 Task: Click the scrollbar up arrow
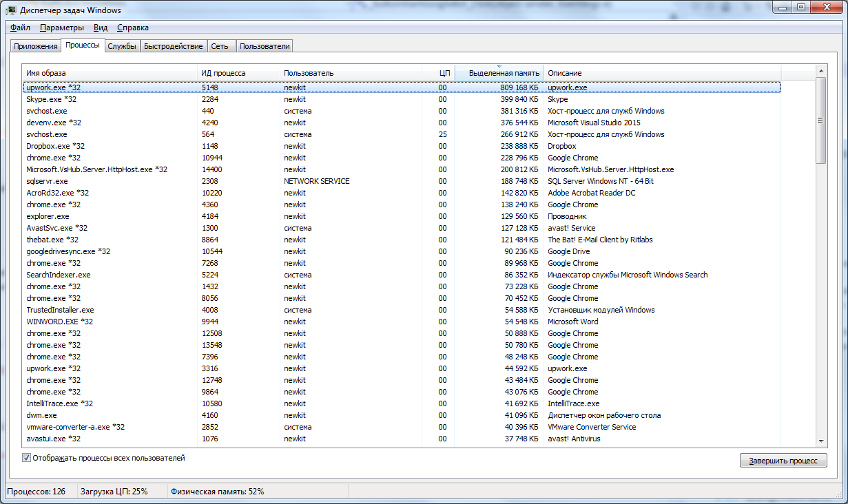tap(820, 72)
